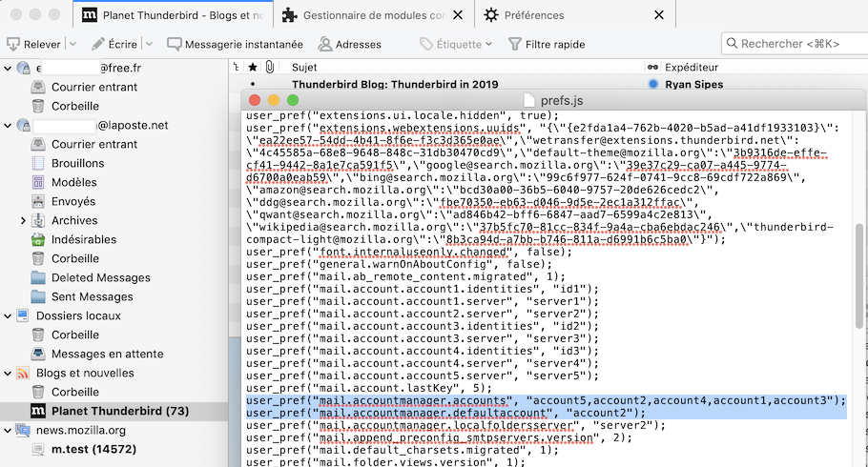868x467 pixels.
Task: Open the Étiquette tag dropdown
Action: point(456,44)
